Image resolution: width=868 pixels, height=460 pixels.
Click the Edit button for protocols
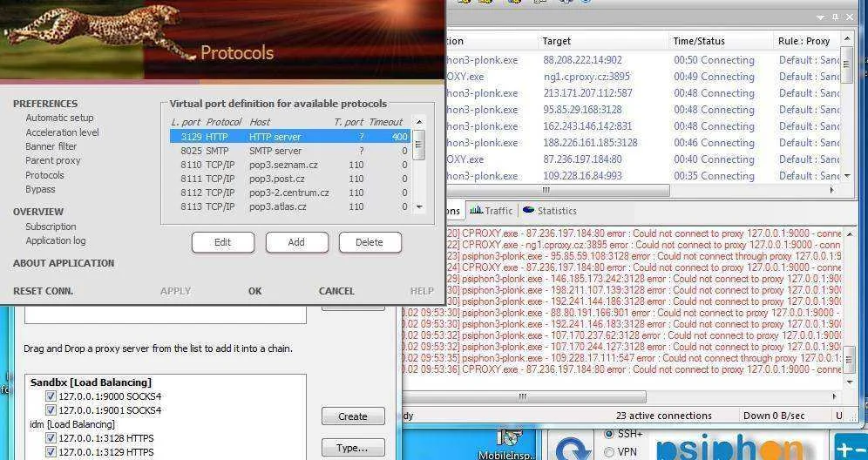tap(222, 242)
